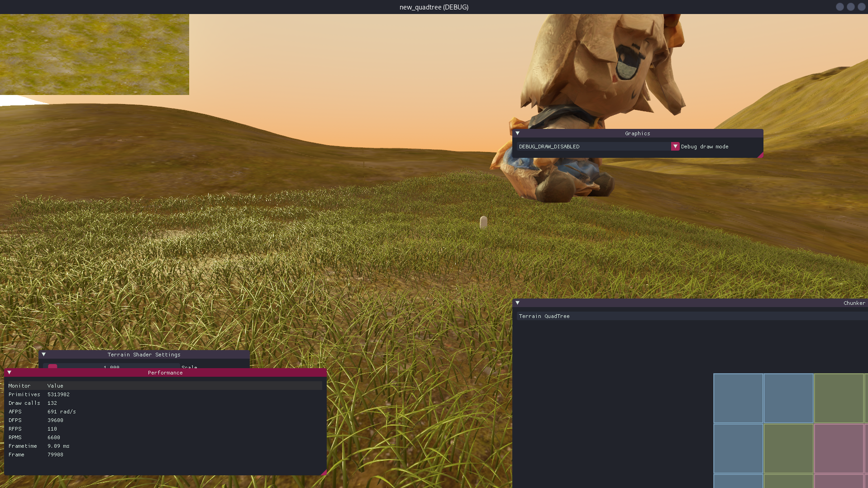Grab the Graphics panel resize grip
The image size is (868, 488).
[760, 155]
